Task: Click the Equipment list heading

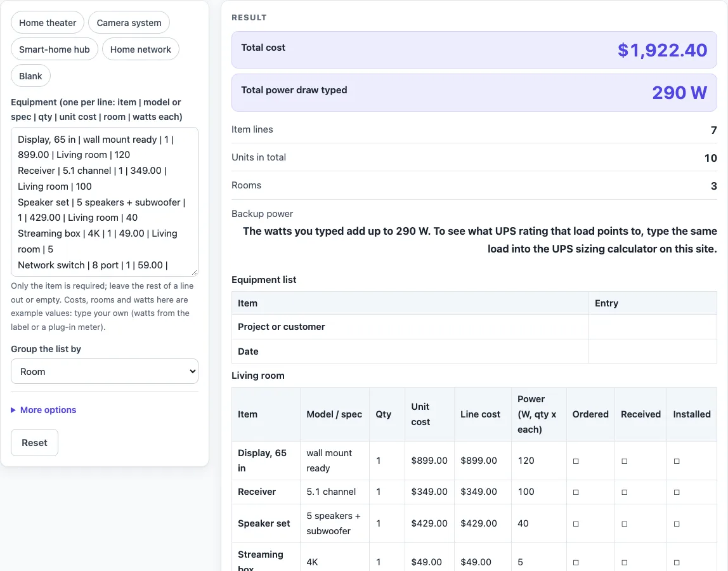Action: [x=264, y=280]
